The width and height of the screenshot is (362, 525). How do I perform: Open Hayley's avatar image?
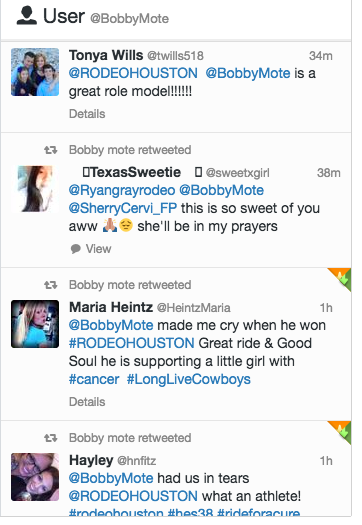coord(35,477)
